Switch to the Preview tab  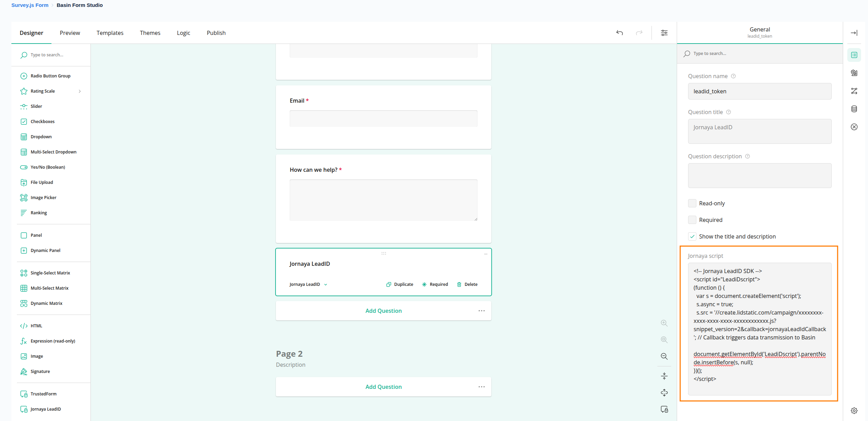coord(70,33)
